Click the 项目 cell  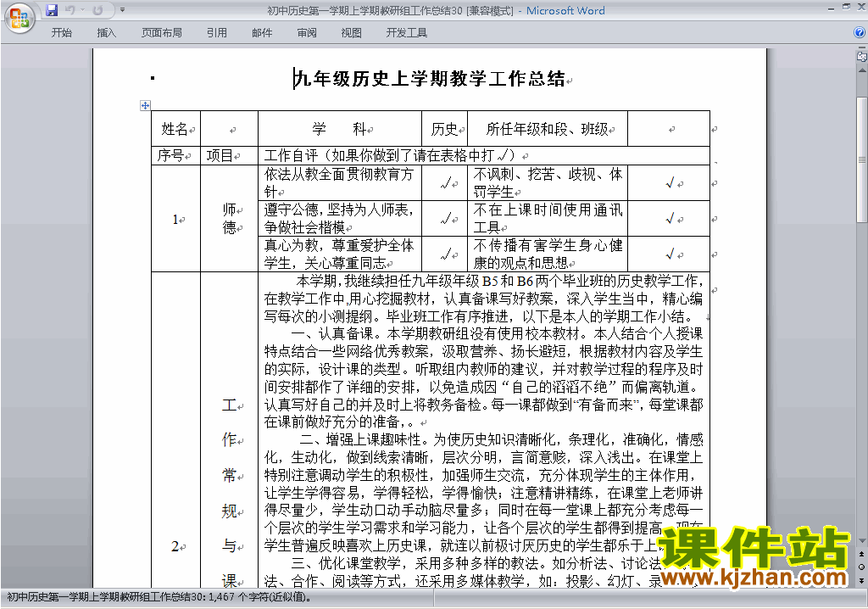click(229, 156)
